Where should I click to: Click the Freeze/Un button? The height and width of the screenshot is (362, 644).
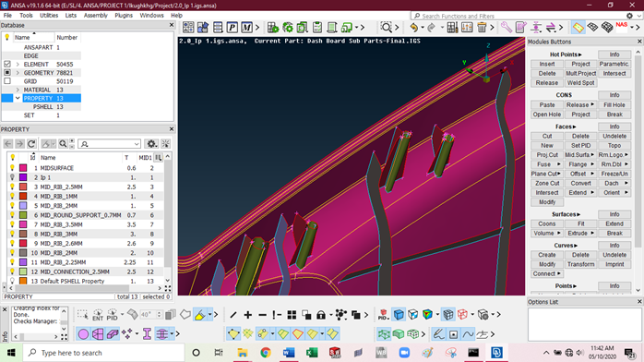614,174
